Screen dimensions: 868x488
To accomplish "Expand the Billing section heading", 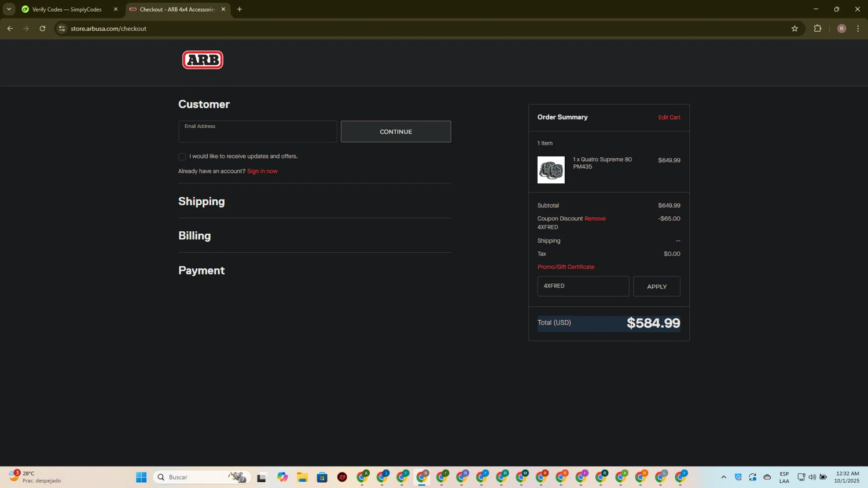I will (x=194, y=235).
